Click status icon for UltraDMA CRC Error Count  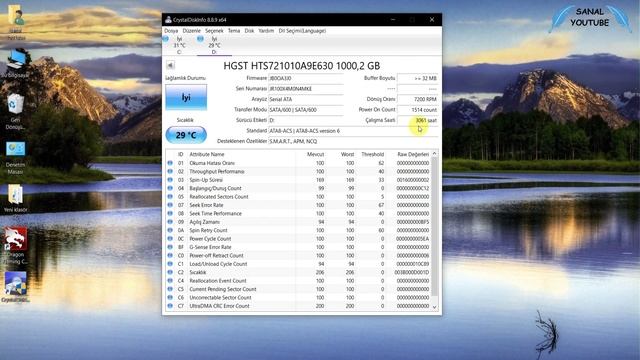tap(170, 306)
